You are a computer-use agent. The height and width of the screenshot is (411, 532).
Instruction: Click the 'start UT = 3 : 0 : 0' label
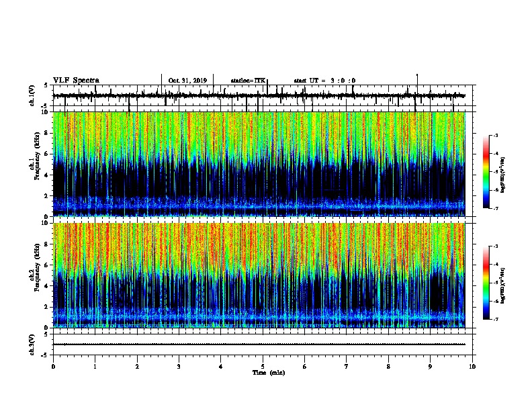tap(324, 81)
